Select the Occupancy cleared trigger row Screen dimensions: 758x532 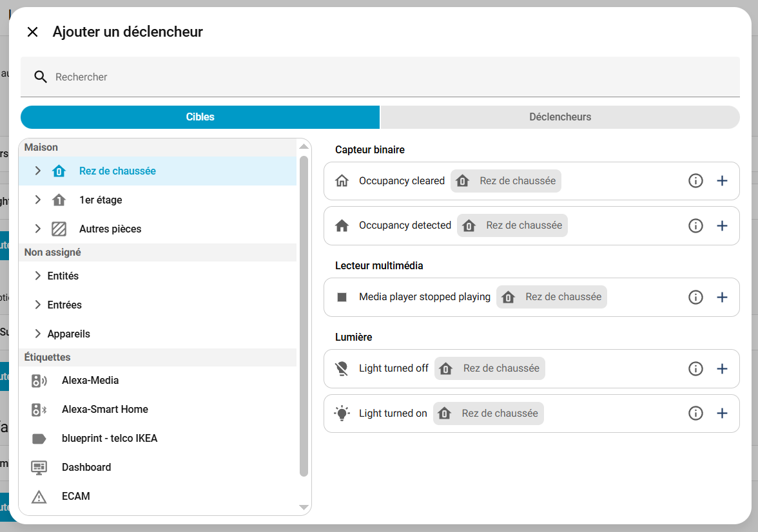[402, 181]
